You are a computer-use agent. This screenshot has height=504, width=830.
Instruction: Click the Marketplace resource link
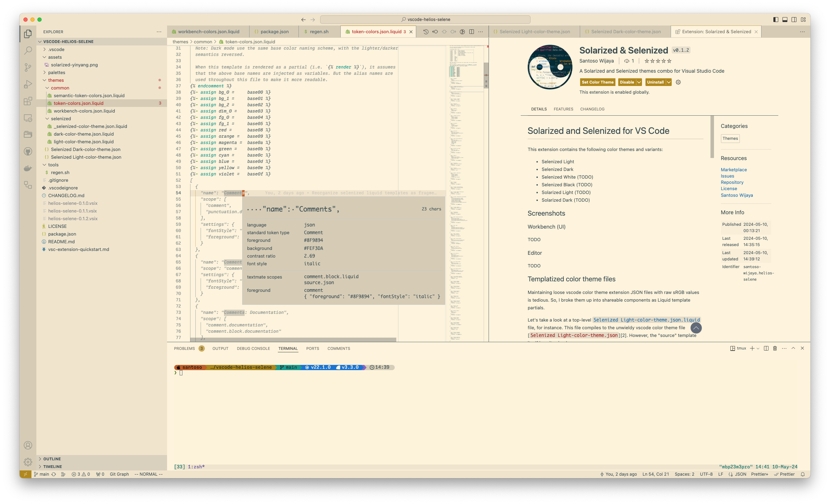733,170
